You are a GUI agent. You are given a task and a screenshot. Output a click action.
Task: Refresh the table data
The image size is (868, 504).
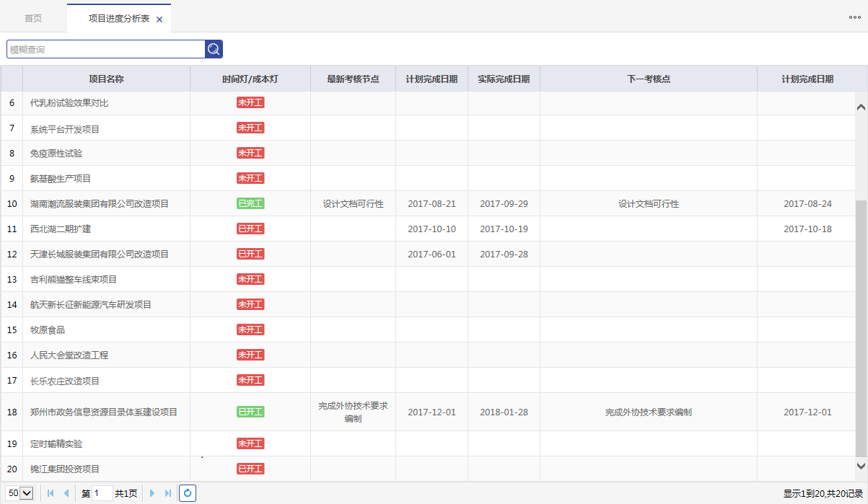[x=188, y=493]
